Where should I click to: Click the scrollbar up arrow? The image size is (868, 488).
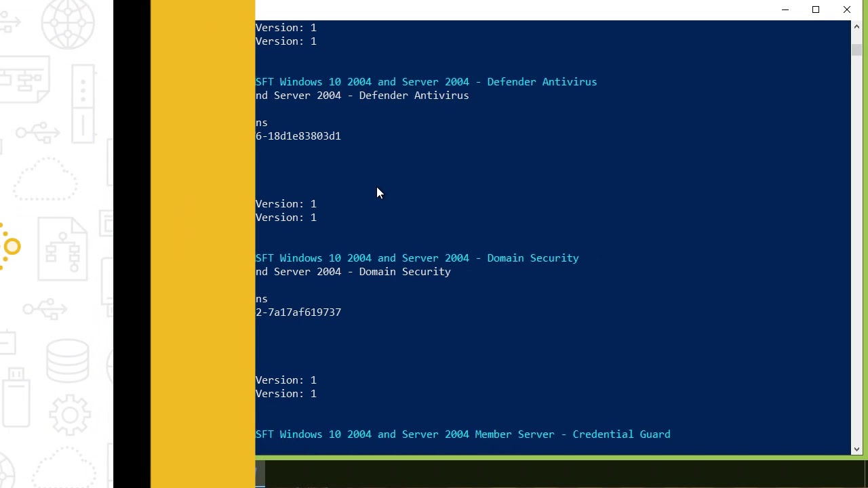point(856,26)
